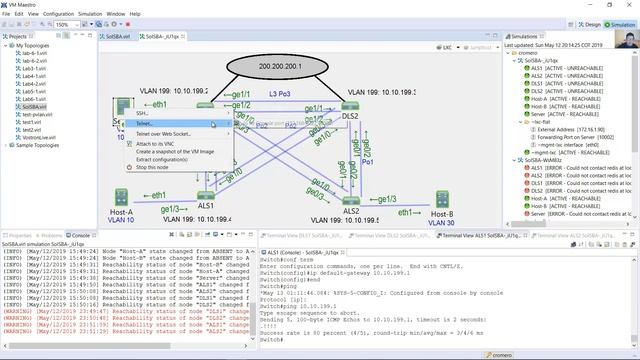
Task: Click the Host-A server node icon
Action: click(121, 197)
